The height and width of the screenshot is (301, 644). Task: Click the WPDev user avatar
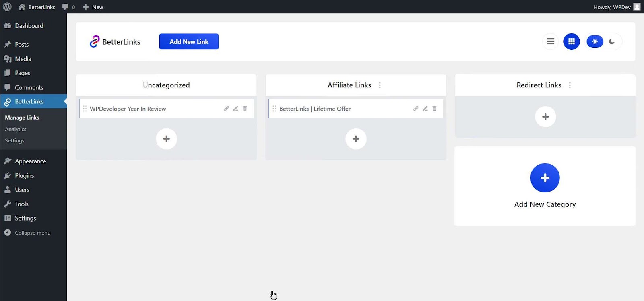[x=637, y=7]
